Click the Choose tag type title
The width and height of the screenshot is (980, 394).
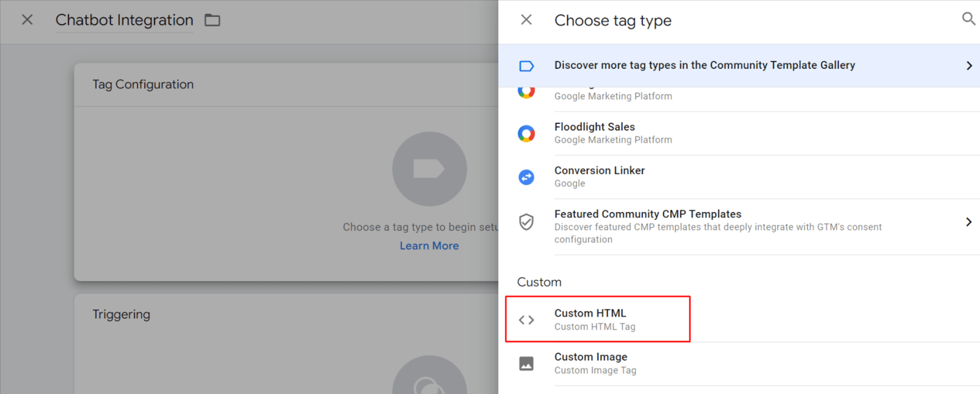click(x=613, y=20)
